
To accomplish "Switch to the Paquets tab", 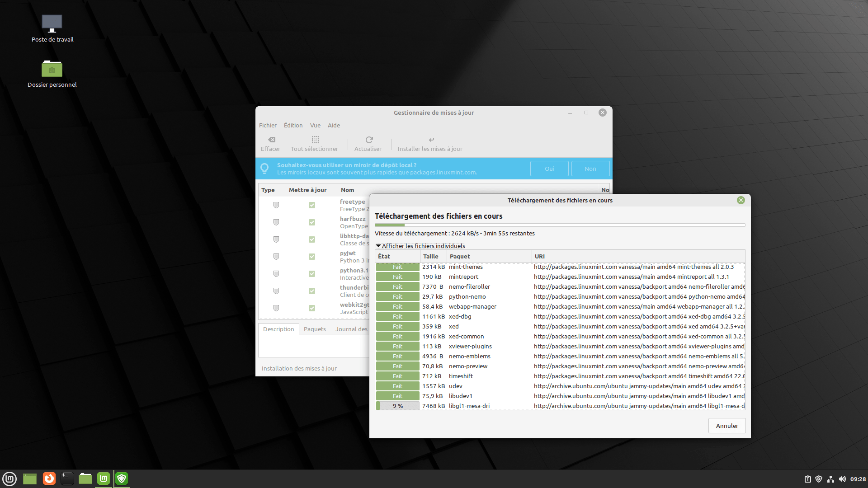I will coord(315,329).
